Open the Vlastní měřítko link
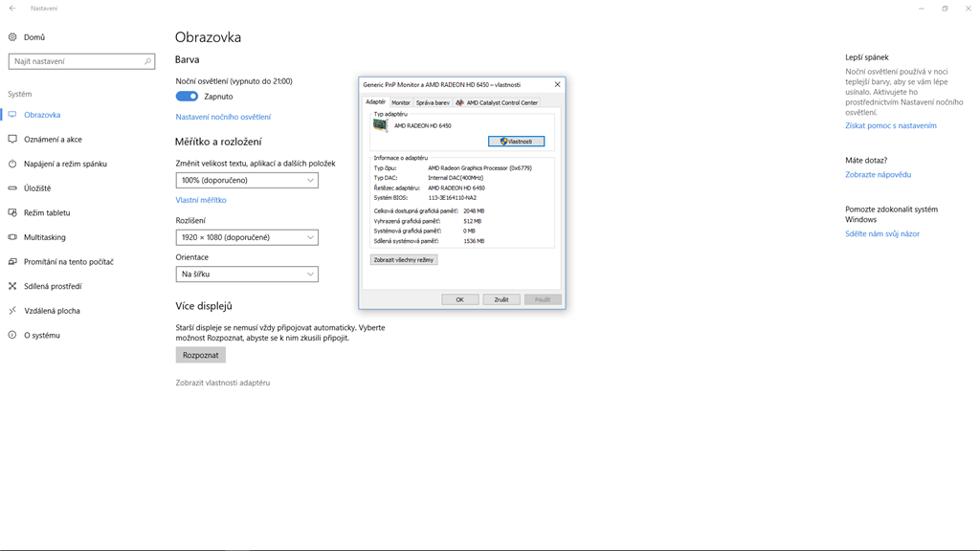Image resolution: width=980 pixels, height=551 pixels. (201, 200)
